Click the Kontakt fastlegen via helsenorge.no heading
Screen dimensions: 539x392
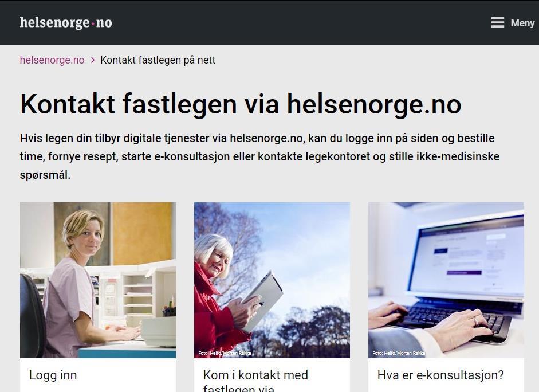(x=241, y=104)
